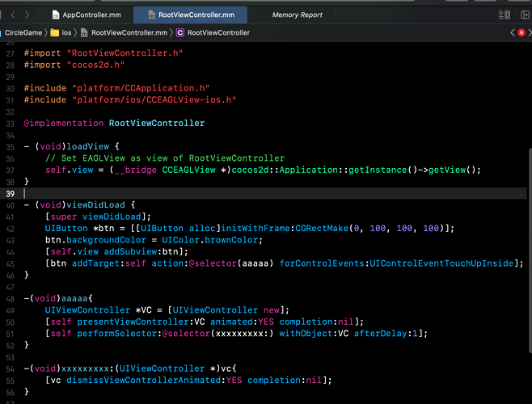532x404 pixels.
Task: Click the vertical scrollbar of the editor
Action: pos(530,251)
